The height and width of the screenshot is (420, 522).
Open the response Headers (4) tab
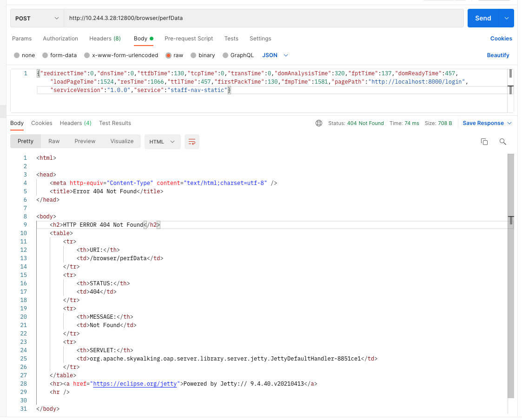(x=76, y=123)
